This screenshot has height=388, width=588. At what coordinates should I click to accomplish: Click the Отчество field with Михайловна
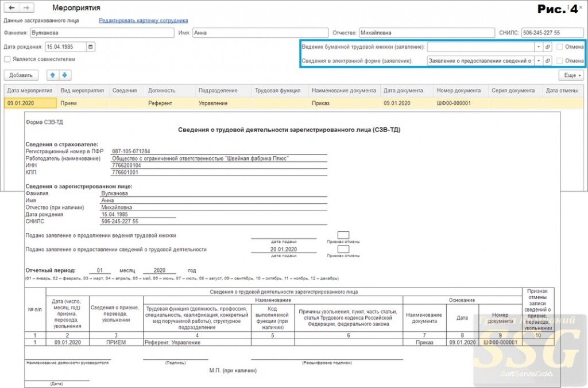[427, 33]
